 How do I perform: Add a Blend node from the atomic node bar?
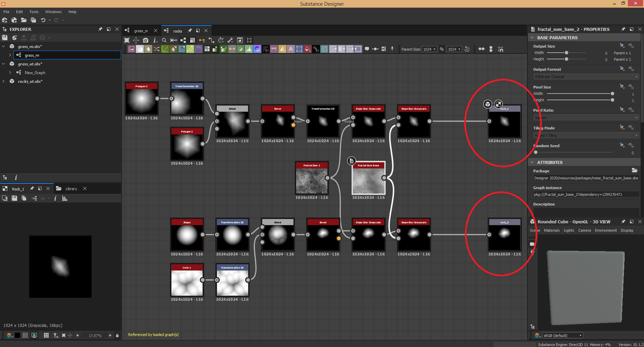[140, 49]
